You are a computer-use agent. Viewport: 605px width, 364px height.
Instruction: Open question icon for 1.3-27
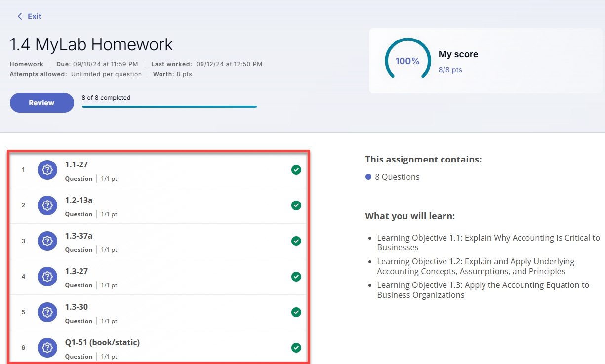47,277
